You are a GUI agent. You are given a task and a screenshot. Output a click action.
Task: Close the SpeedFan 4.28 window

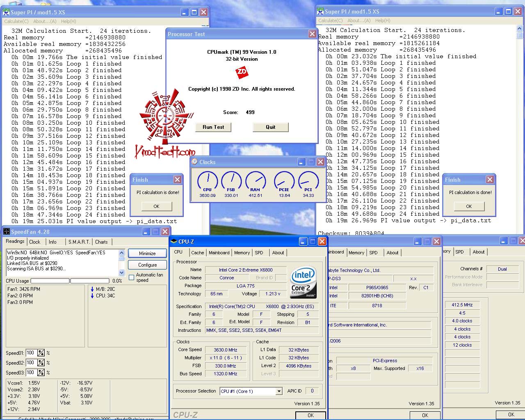click(x=165, y=232)
